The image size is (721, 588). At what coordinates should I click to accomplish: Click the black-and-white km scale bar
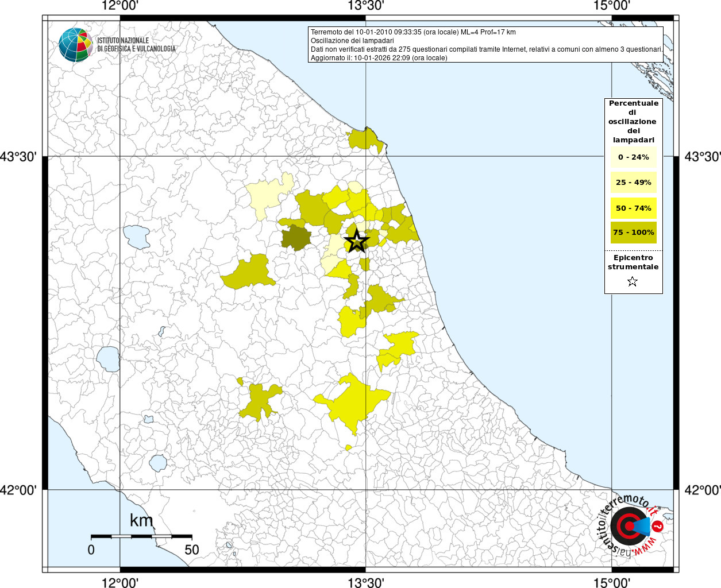click(141, 536)
